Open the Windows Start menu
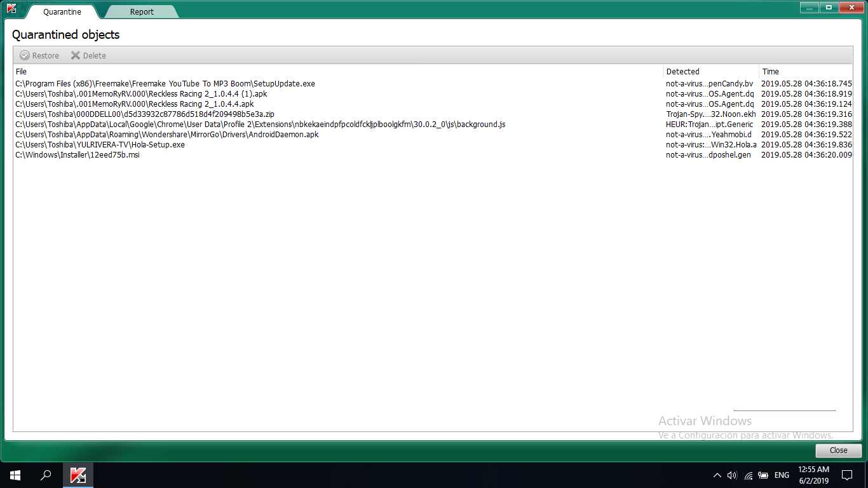 (x=15, y=475)
